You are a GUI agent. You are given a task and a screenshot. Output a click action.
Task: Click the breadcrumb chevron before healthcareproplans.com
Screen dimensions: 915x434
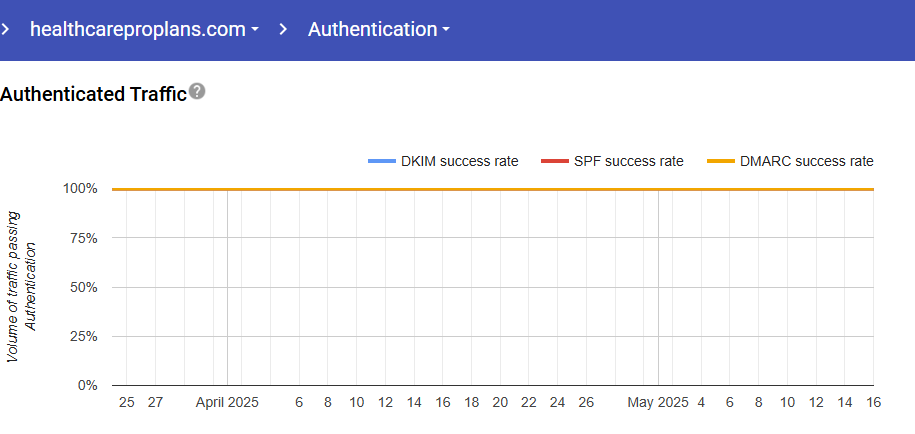[x=7, y=29]
